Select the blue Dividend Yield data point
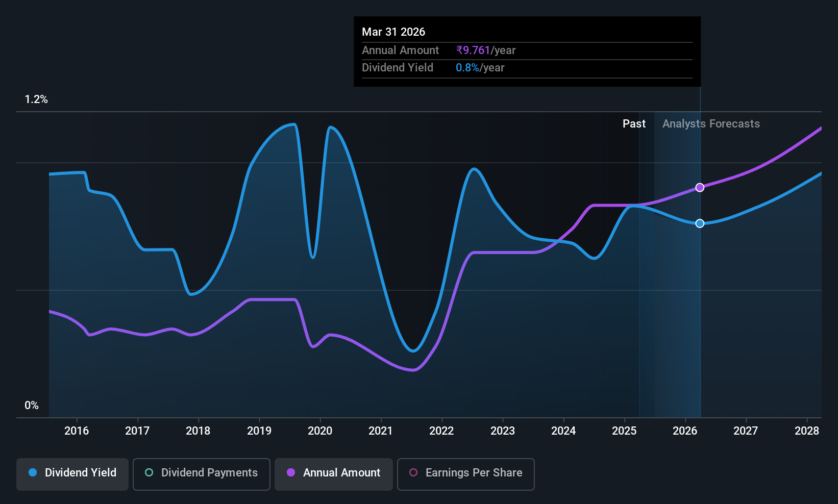 click(x=700, y=223)
